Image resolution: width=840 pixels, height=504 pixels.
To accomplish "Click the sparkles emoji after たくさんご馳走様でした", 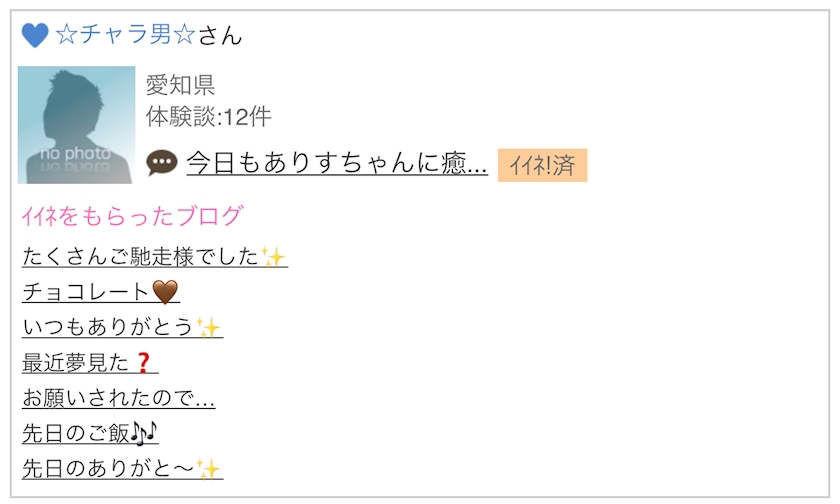I will pyautogui.click(x=273, y=257).
